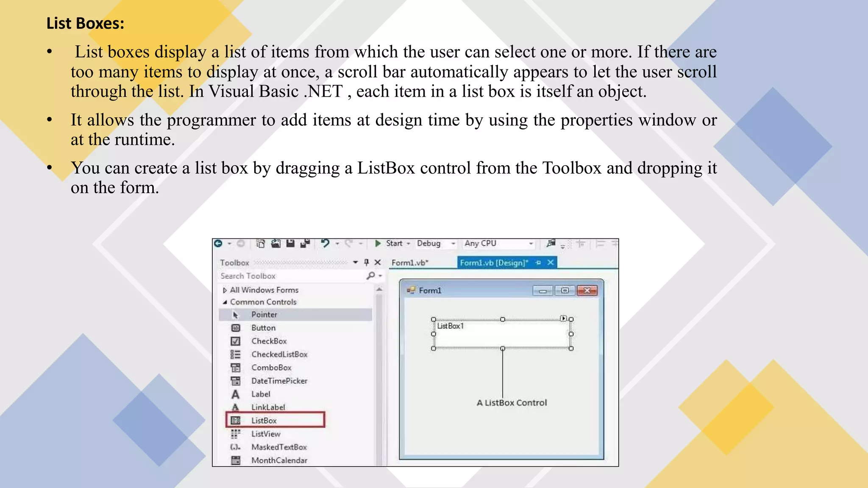Expand the All Windows Forms group
Image resolution: width=868 pixels, height=488 pixels.
225,291
